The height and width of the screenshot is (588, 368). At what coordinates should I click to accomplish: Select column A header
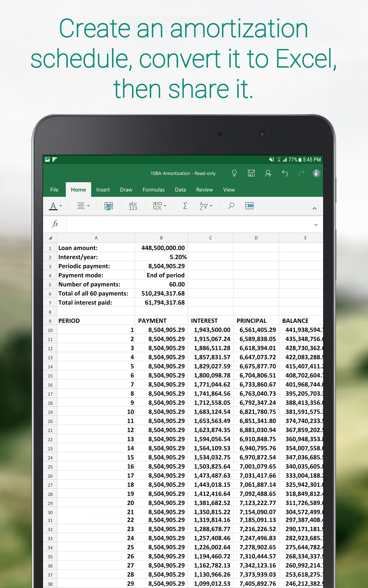(96, 238)
